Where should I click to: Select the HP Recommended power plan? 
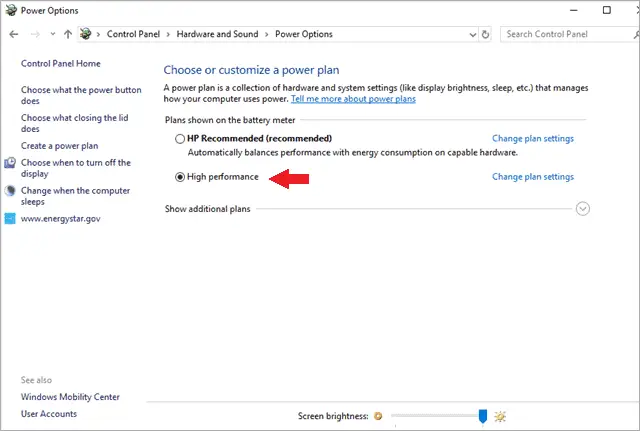pyautogui.click(x=180, y=139)
